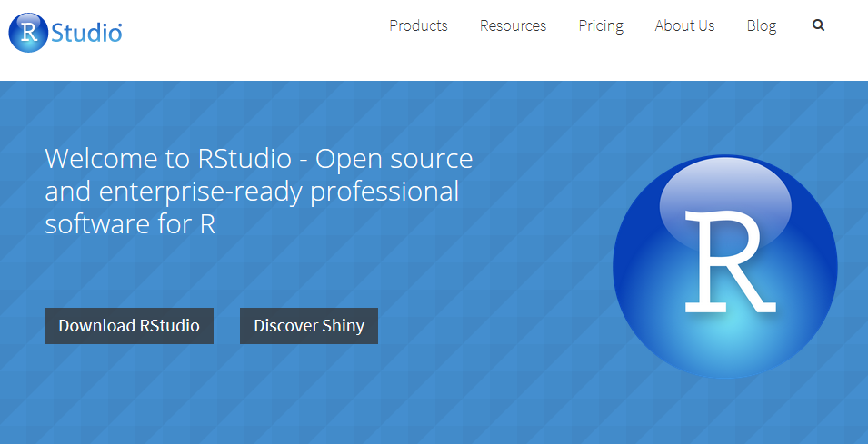Visit the Blog link
Viewport: 868px width, 444px height.
761,26
